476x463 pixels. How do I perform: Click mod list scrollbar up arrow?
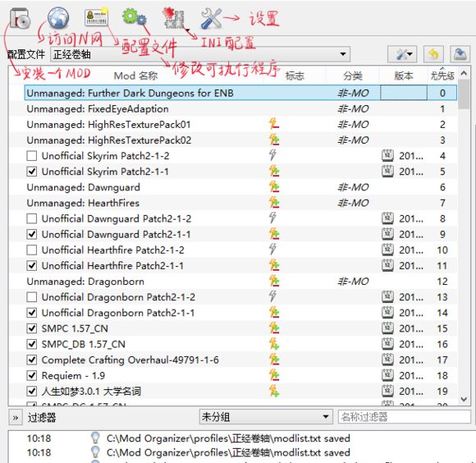(464, 74)
